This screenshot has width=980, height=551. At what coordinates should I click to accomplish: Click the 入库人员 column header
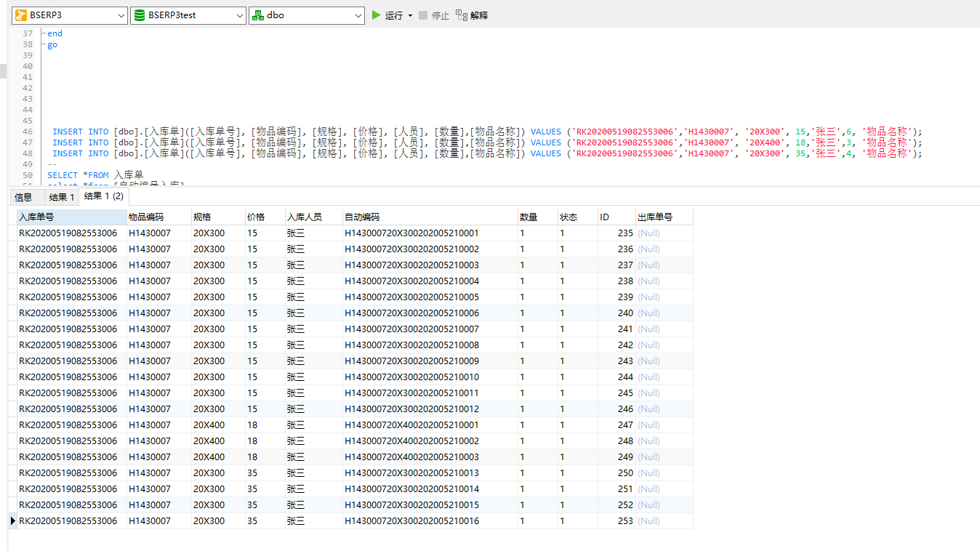313,217
